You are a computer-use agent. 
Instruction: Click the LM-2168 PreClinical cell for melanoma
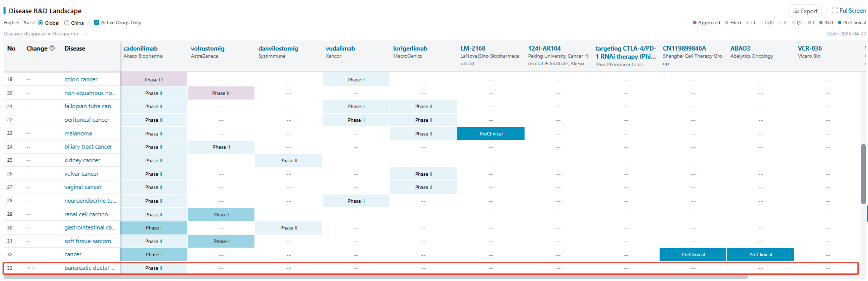point(491,133)
